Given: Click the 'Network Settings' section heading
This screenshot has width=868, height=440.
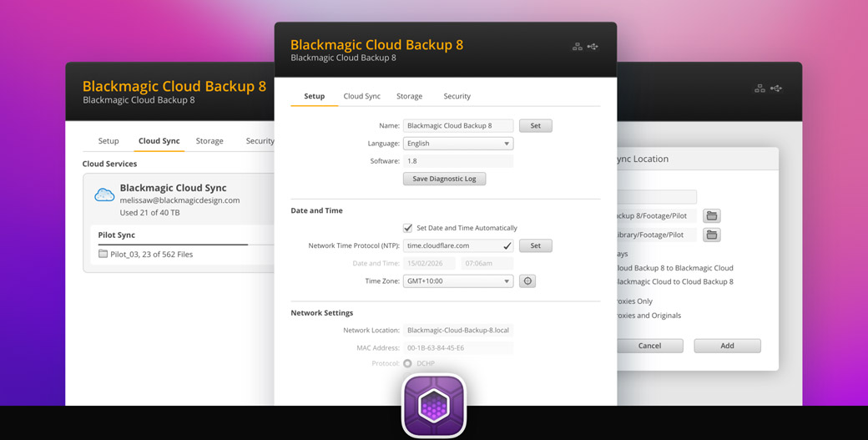Looking at the screenshot, I should coord(321,313).
